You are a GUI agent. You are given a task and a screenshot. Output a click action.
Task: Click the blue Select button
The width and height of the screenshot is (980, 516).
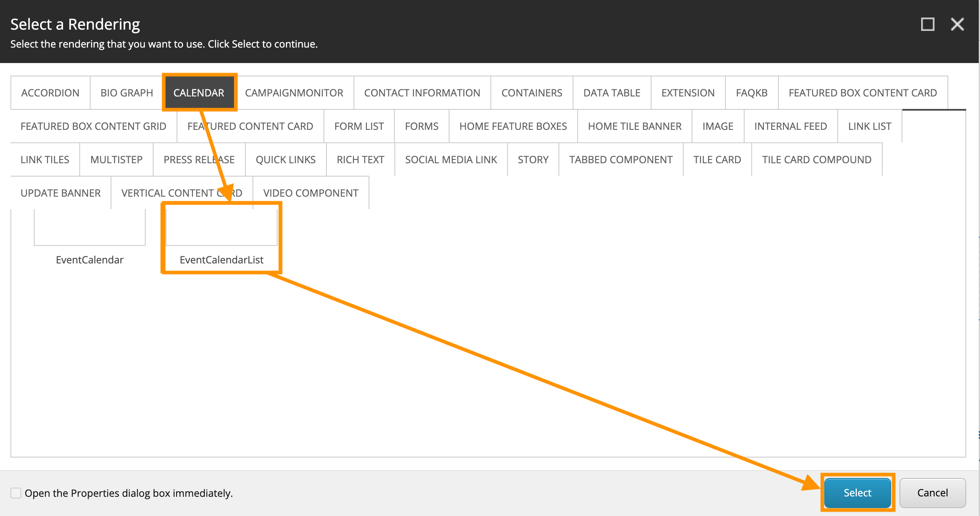pos(857,493)
